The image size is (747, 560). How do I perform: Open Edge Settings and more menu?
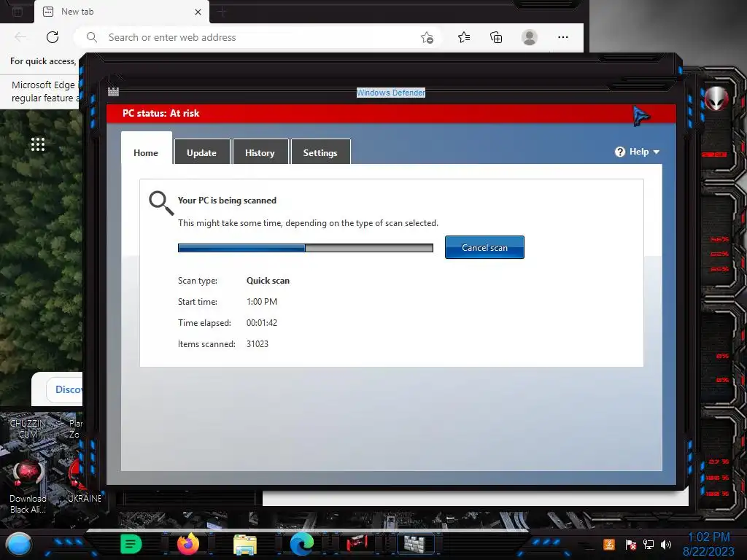[562, 37]
